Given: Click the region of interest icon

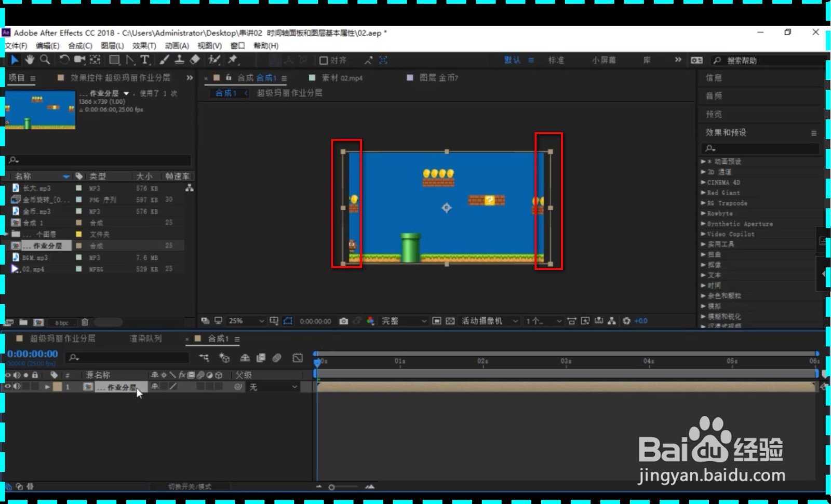Looking at the screenshot, I should tap(437, 321).
